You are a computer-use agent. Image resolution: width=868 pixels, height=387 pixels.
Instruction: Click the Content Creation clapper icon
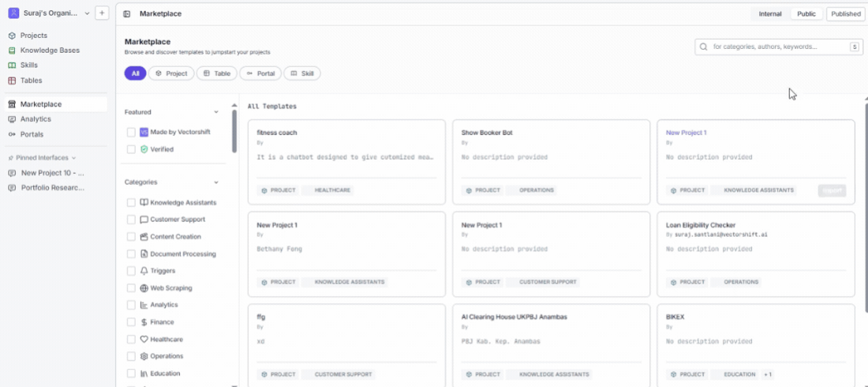click(144, 237)
